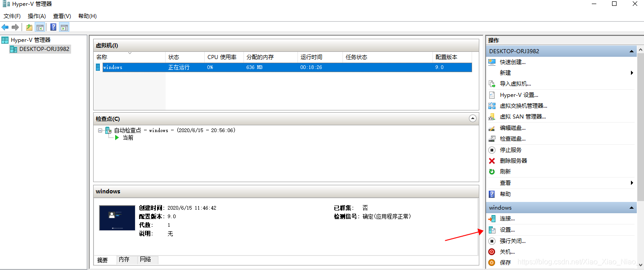Click the blue help toolbar icon
The height and width of the screenshot is (270, 644).
(53, 27)
